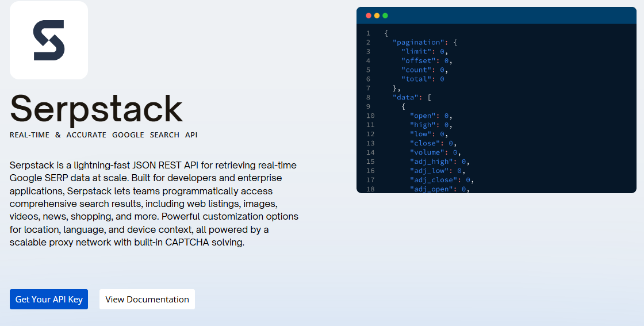Click line number 7 in code gutter
Screen dimensions: 644x326
click(369, 89)
